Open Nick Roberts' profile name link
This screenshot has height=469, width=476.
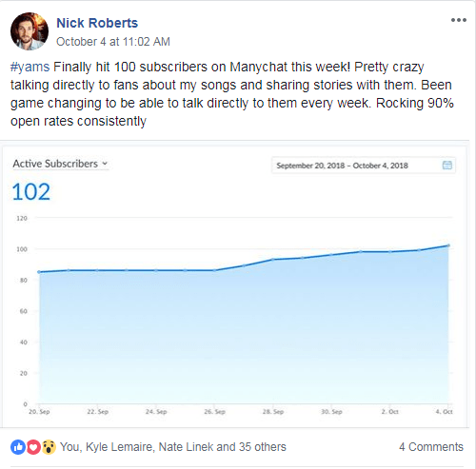(x=97, y=23)
